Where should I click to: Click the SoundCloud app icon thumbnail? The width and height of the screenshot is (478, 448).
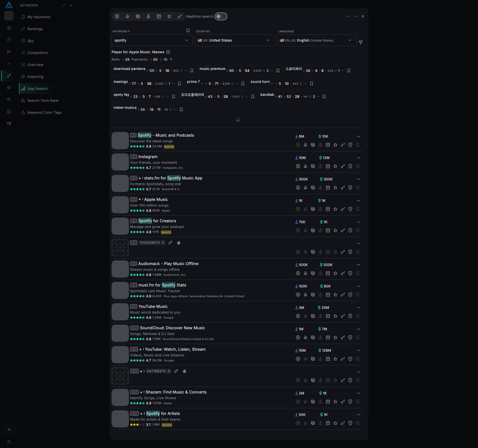click(x=120, y=333)
